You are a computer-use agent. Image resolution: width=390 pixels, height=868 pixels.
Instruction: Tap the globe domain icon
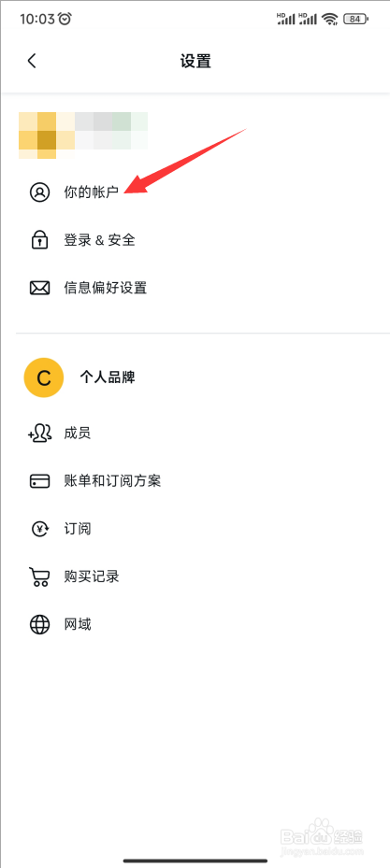click(x=39, y=624)
